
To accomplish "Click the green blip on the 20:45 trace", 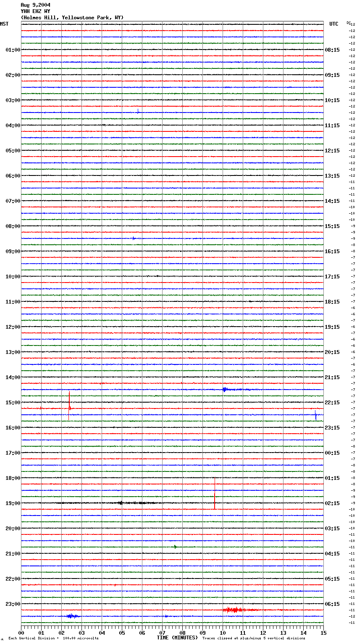I will coord(176,547).
